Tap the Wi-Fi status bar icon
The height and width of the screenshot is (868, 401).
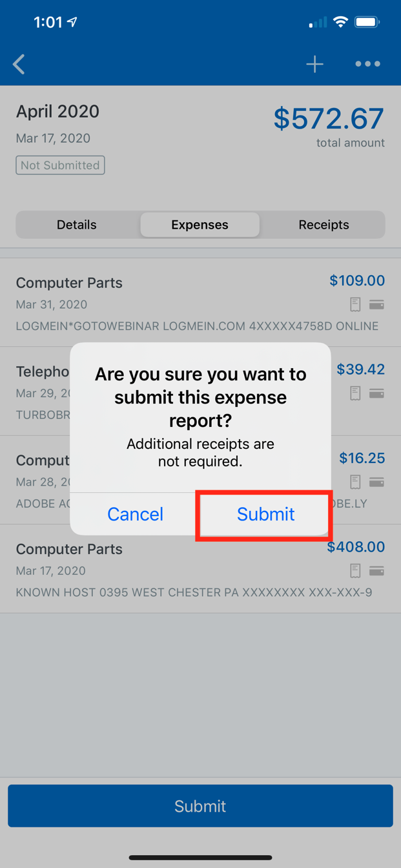[340, 23]
